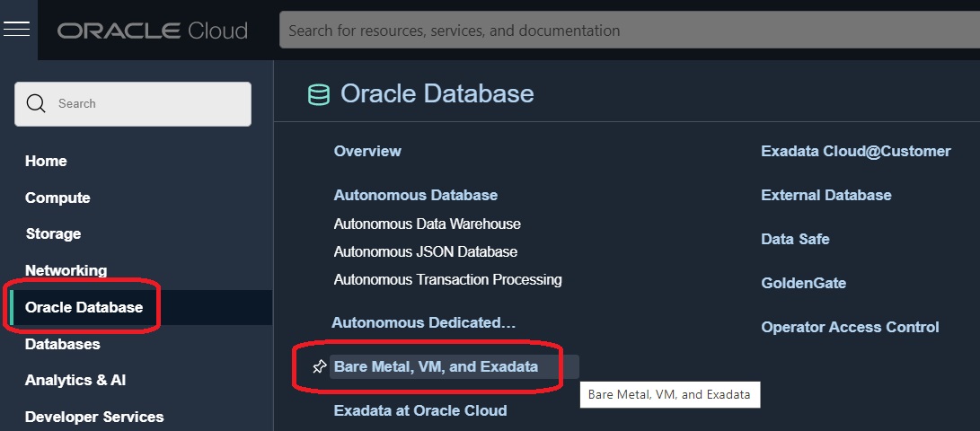
Task: Open the Compute menu category
Action: (x=57, y=198)
